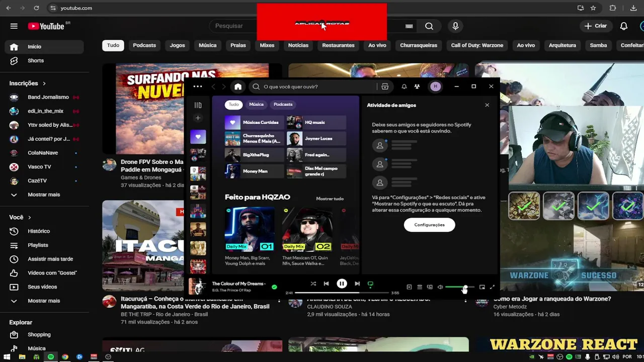Open Chrome from the Windows taskbar
The image size is (644, 362).
(65, 357)
